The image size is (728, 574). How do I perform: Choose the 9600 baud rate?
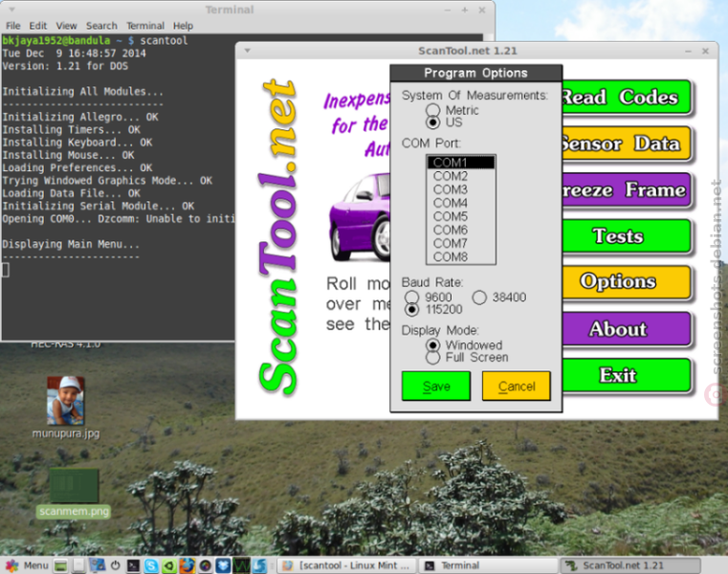(x=411, y=298)
